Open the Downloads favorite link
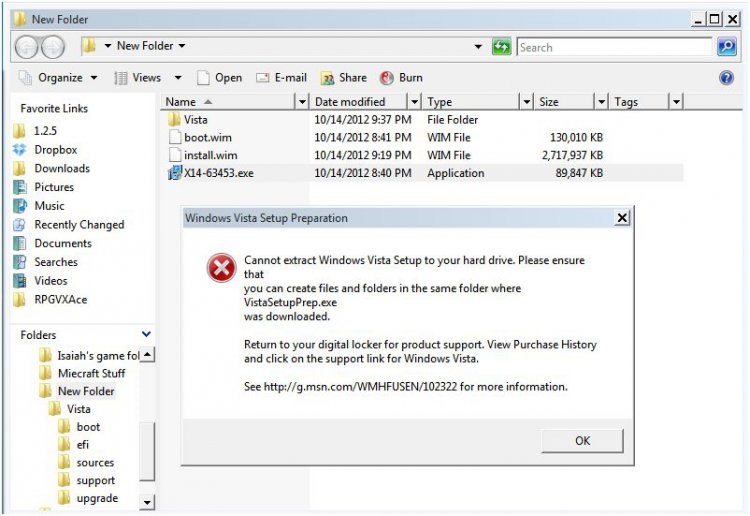Viewport: 750px width, 516px height. 62,168
